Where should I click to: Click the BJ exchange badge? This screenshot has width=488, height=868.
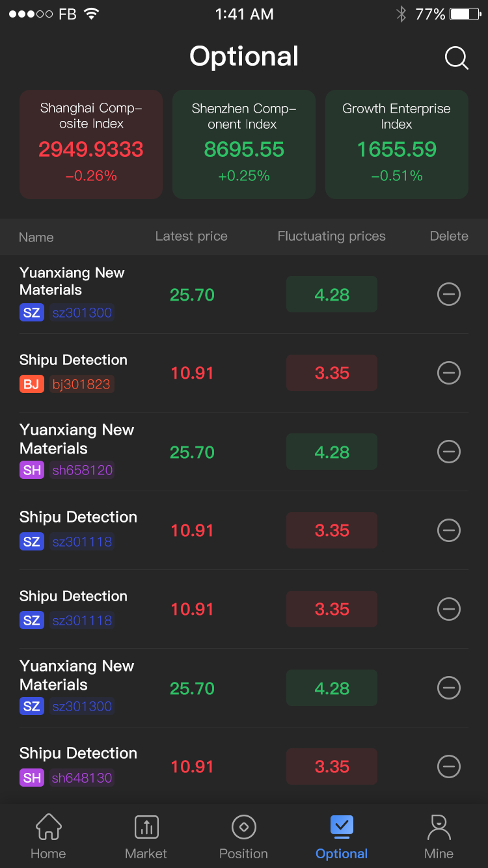tap(31, 385)
